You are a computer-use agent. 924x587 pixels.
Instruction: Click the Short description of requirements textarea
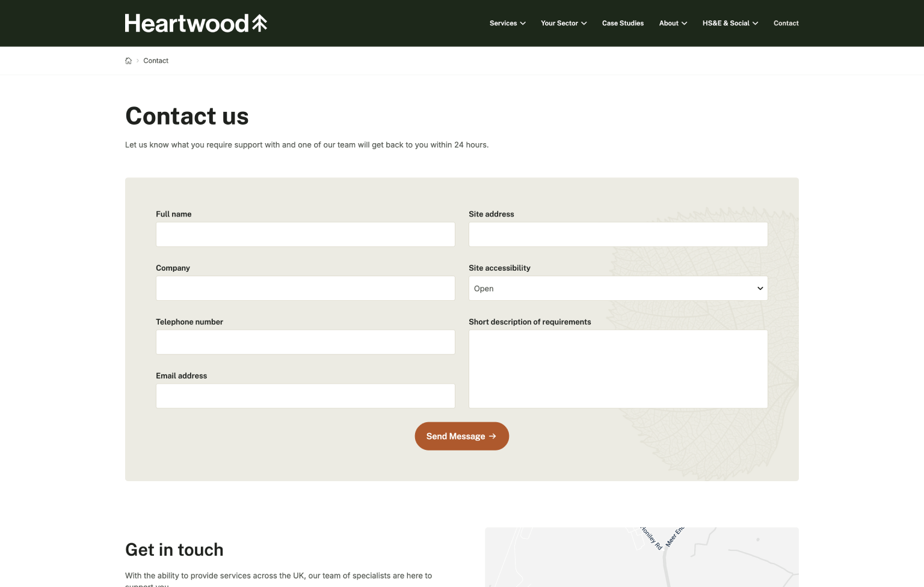point(618,368)
